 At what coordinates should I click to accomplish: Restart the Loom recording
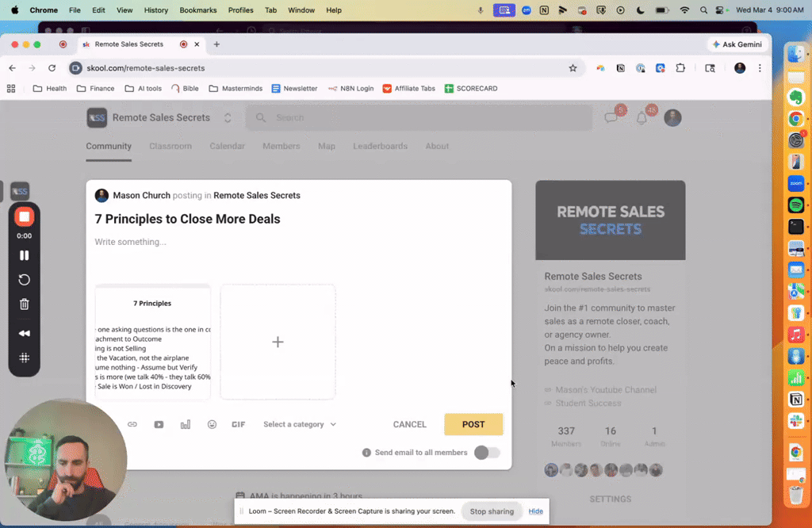point(24,279)
